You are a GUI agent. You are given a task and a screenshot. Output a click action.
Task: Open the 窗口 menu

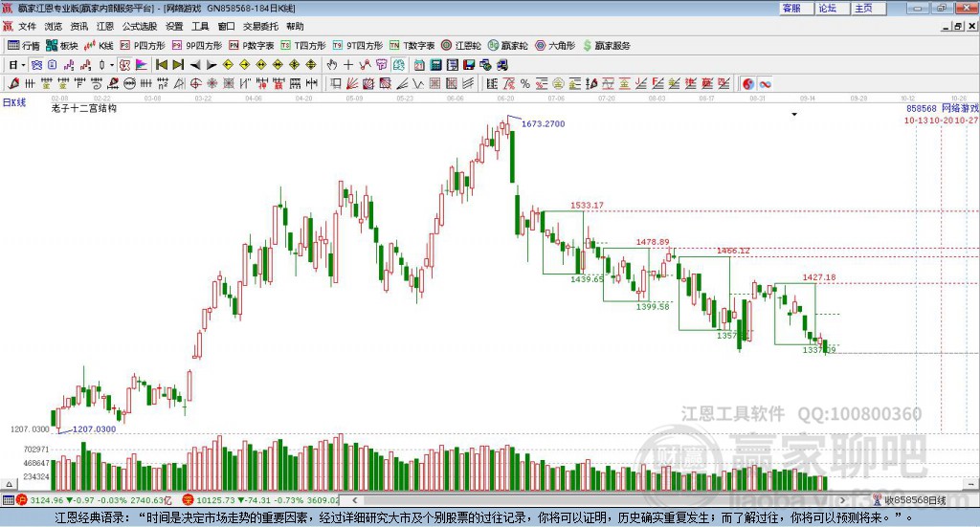pyautogui.click(x=226, y=26)
